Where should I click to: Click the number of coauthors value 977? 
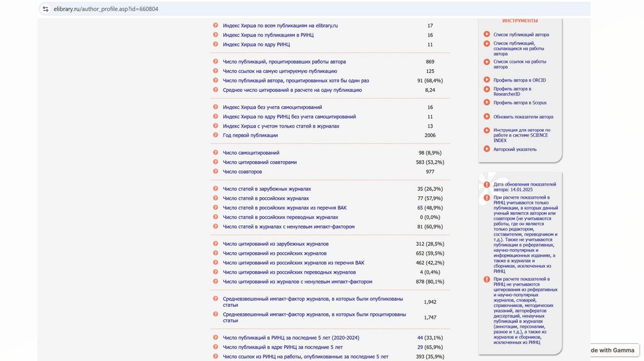click(430, 172)
